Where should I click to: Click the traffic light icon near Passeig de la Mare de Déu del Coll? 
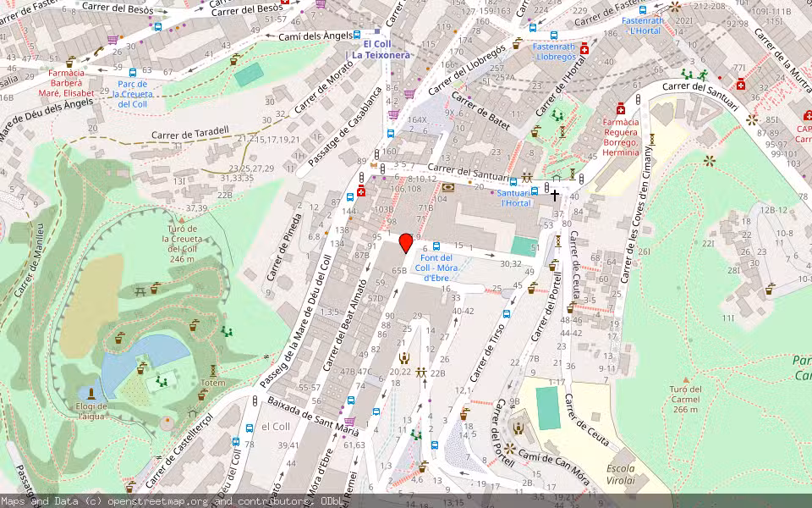[255, 400]
